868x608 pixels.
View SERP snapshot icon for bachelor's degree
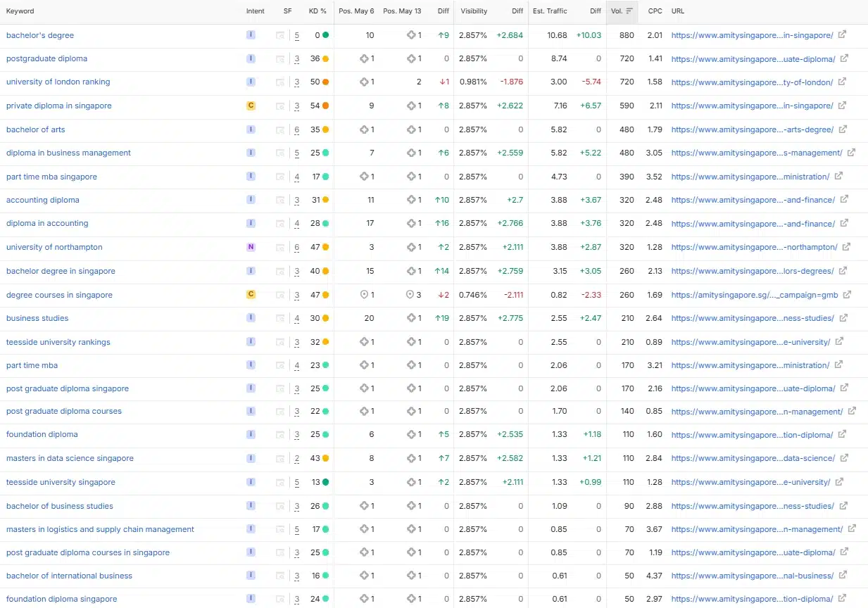pyautogui.click(x=280, y=35)
